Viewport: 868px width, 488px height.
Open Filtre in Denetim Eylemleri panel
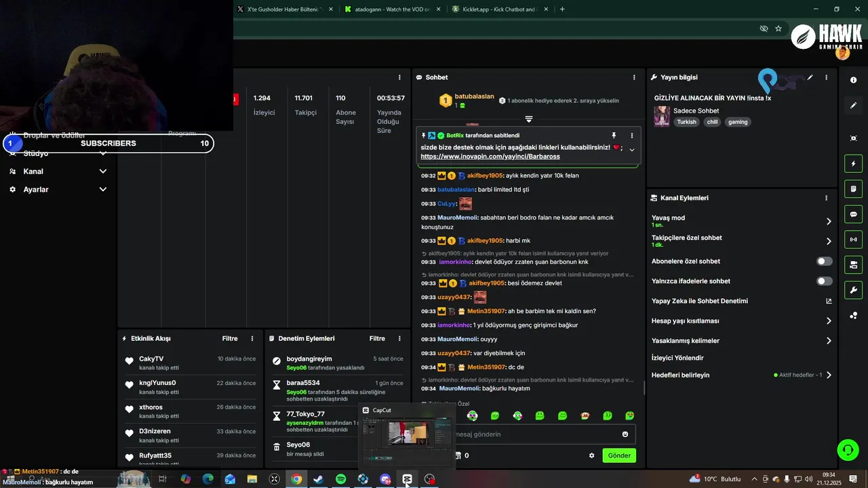coord(377,338)
